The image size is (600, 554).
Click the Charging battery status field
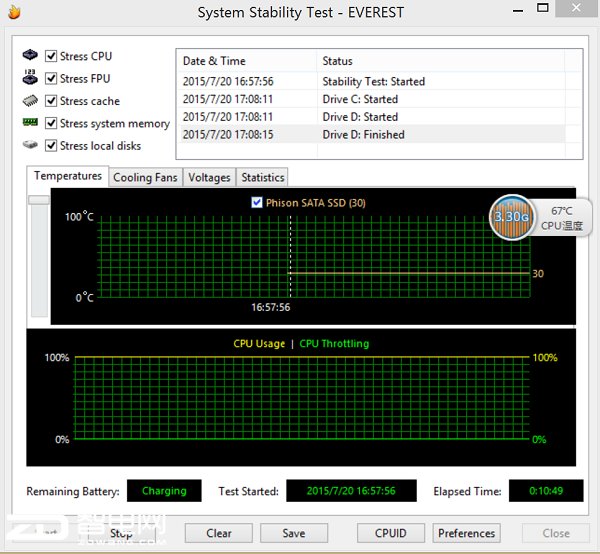[164, 490]
